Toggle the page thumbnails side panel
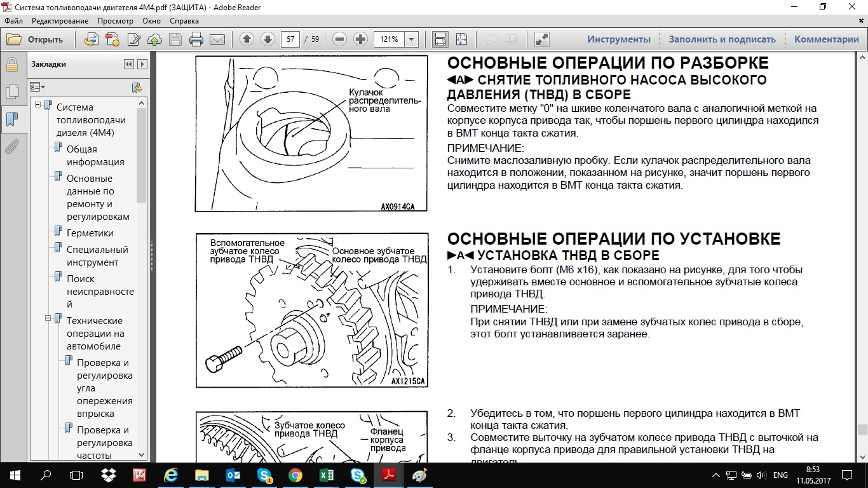Viewport: 868px width, 488px height. coord(11,91)
